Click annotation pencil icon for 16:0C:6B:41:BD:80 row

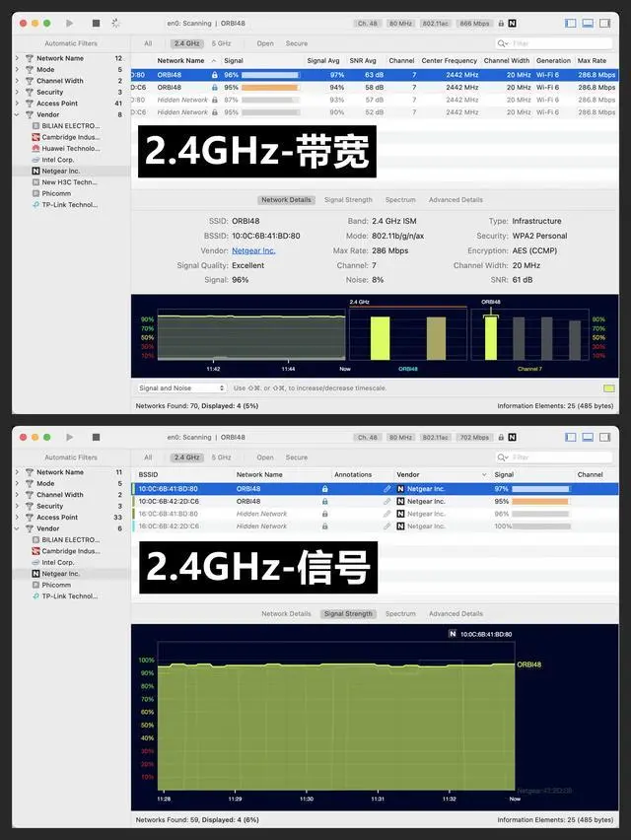[x=386, y=514]
